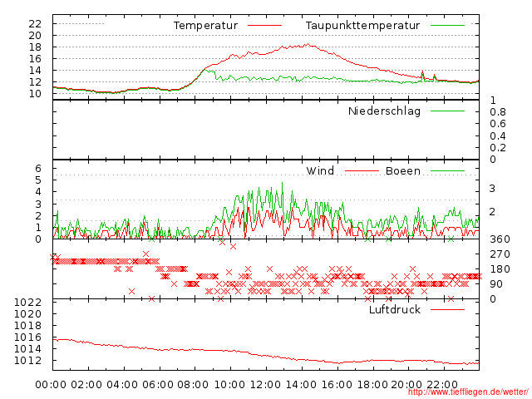Viewport: 532px width, 399px height.
Task: Select the 14:00 time axis label
Action: [301, 385]
